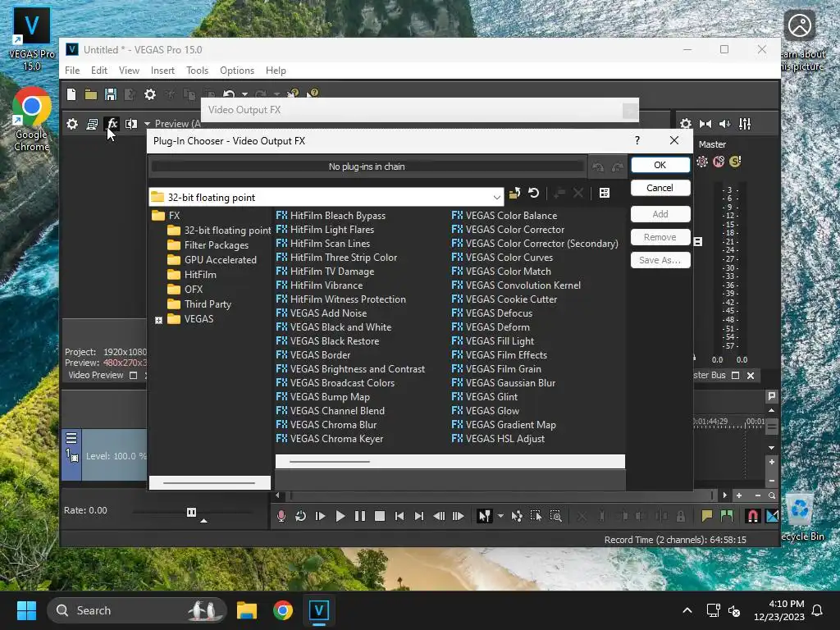Click the list view icon in Plug-In Chooser
Viewport: 840px width, 630px height.
click(605, 193)
